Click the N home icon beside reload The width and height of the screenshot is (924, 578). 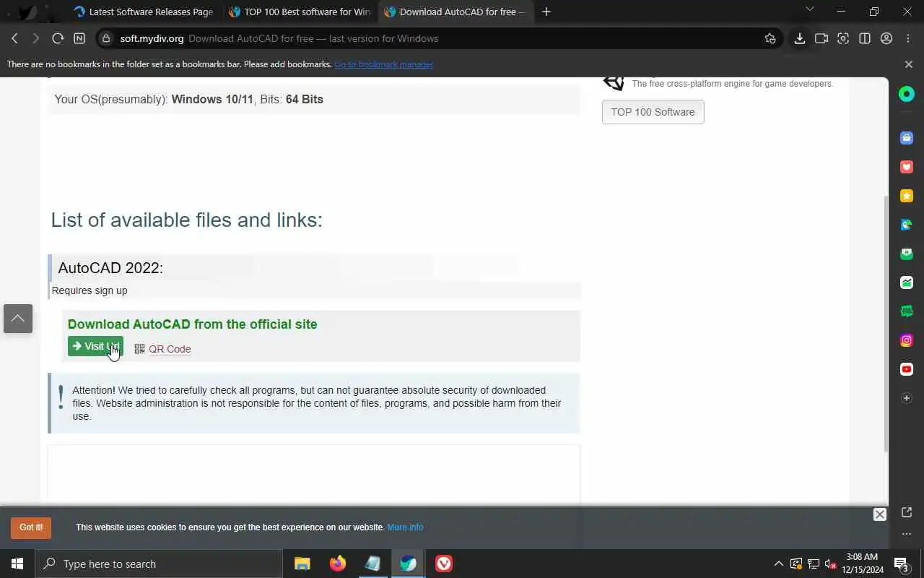79,38
